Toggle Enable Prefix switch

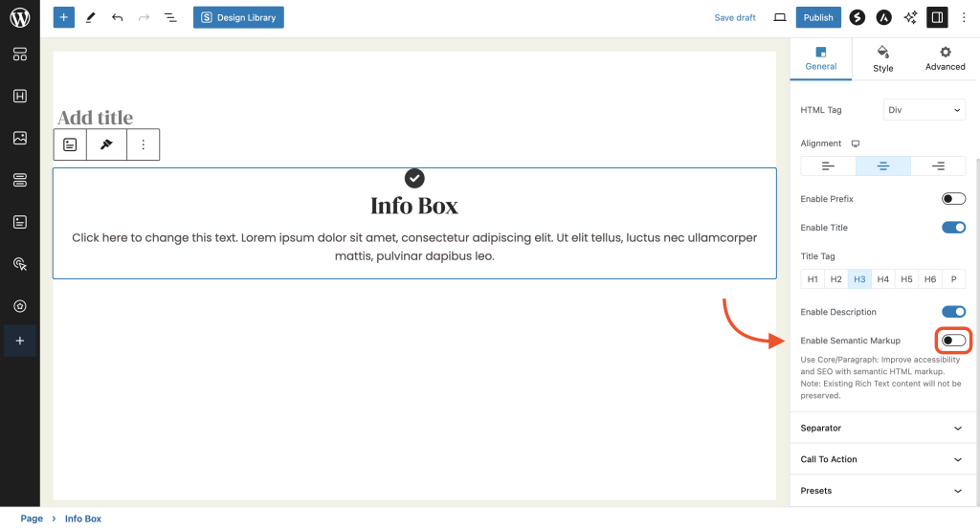[x=954, y=199]
